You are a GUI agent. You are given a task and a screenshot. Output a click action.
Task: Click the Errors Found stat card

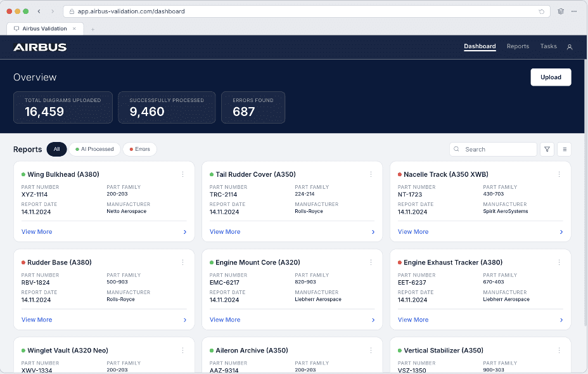click(253, 107)
